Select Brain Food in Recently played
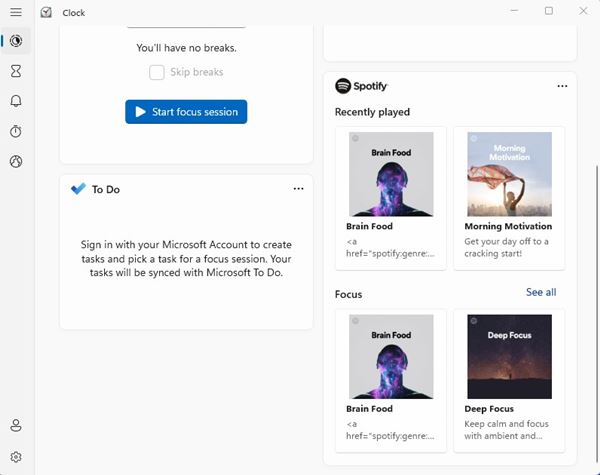The height and width of the screenshot is (475, 600). pyautogui.click(x=391, y=198)
